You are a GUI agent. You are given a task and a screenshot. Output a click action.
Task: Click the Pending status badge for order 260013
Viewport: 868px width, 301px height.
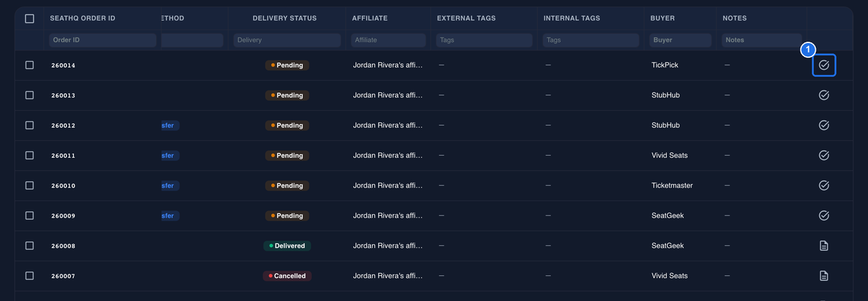click(x=287, y=95)
